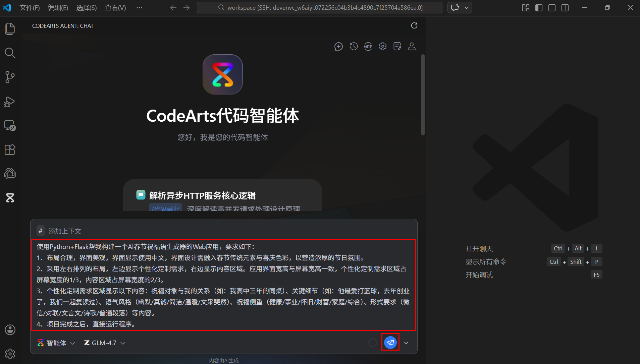Open the Explorer view in activity bar
The image size is (640, 364).
[10, 28]
